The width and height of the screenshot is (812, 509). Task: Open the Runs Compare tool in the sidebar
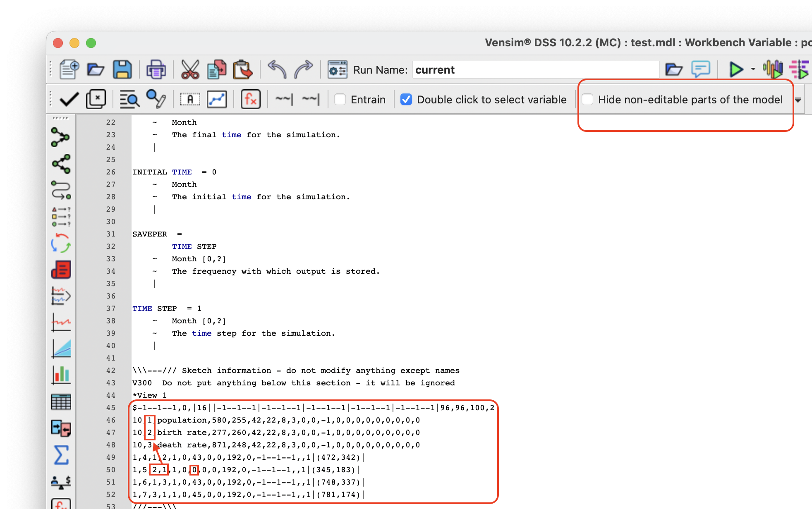(61, 428)
